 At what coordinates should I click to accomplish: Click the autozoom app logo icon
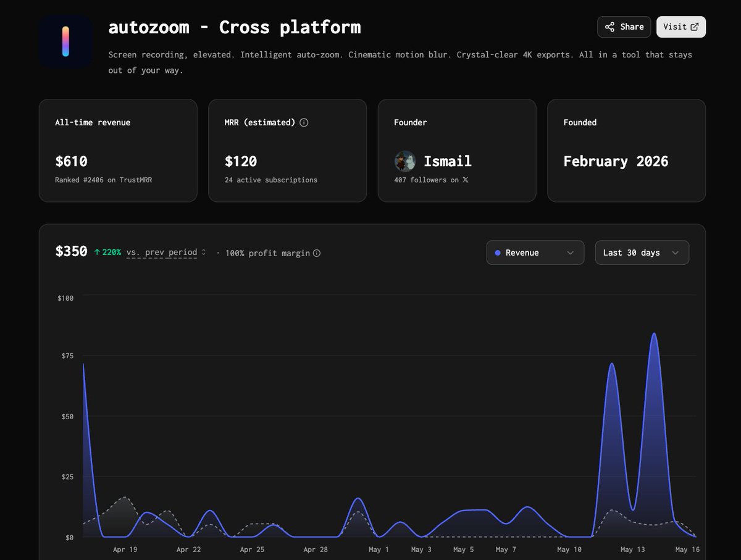coord(65,41)
